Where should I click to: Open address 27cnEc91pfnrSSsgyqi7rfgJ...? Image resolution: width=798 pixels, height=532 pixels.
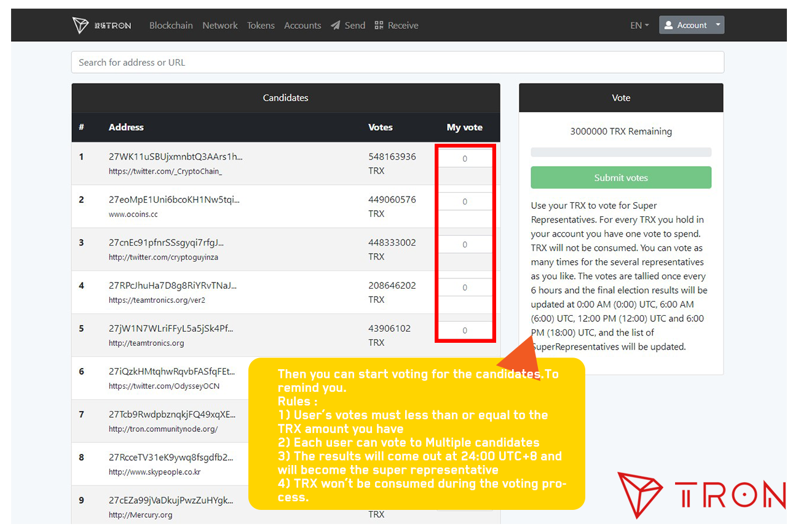pyautogui.click(x=167, y=243)
